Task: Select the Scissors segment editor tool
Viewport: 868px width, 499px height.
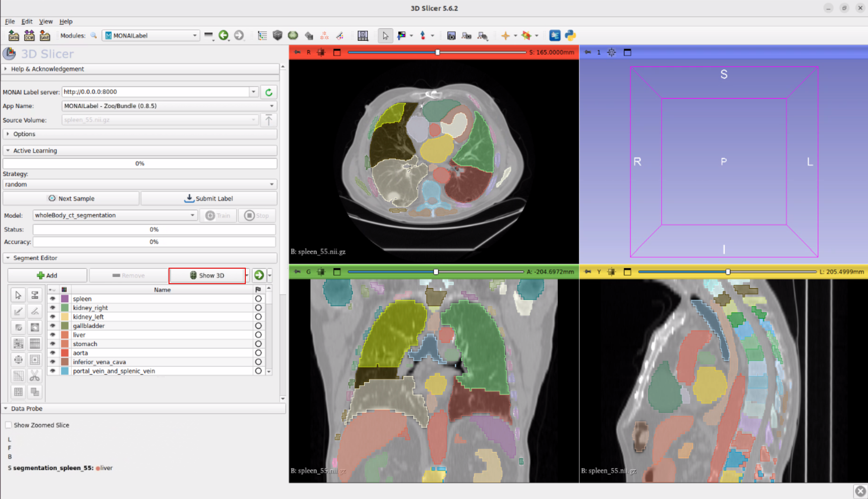Action: pos(34,376)
